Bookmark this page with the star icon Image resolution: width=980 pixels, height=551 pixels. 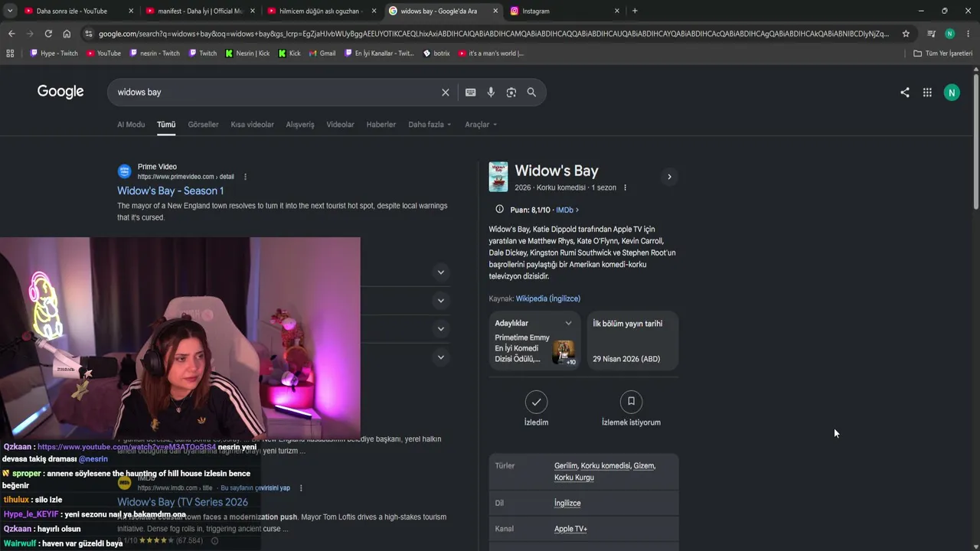[x=906, y=34]
